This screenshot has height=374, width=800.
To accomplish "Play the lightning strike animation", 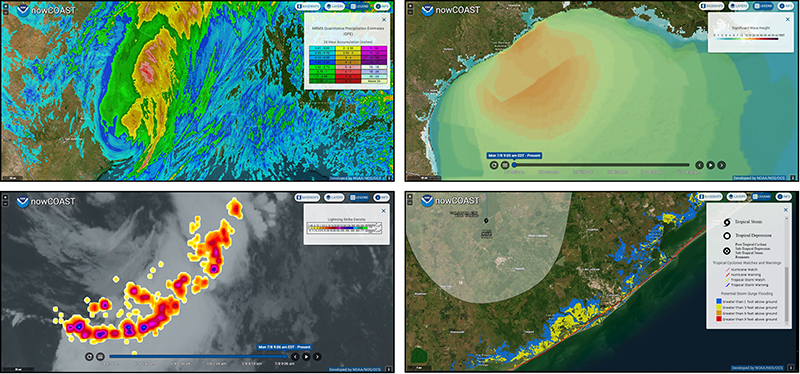I will [306, 356].
